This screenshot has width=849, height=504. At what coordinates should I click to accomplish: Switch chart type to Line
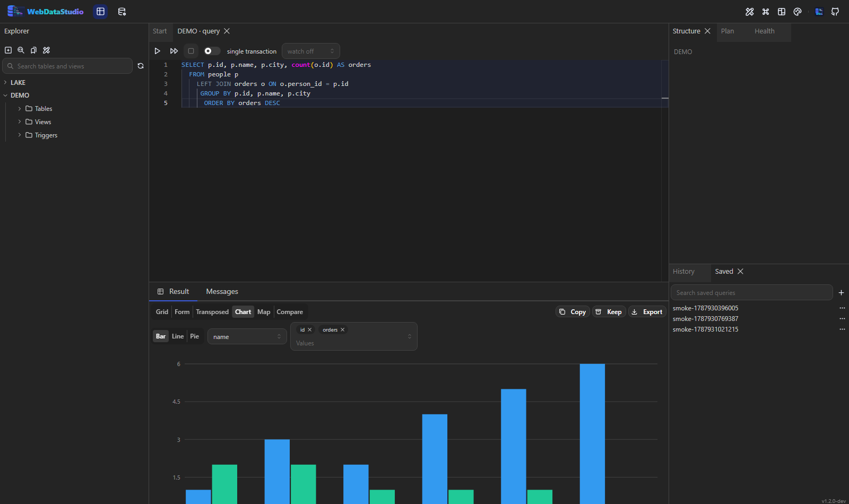[178, 336]
